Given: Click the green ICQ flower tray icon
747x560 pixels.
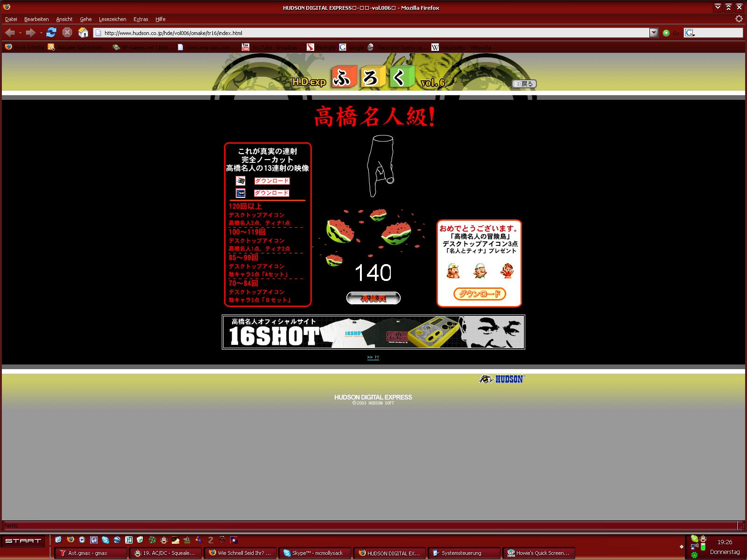Looking at the screenshot, I should [x=694, y=555].
